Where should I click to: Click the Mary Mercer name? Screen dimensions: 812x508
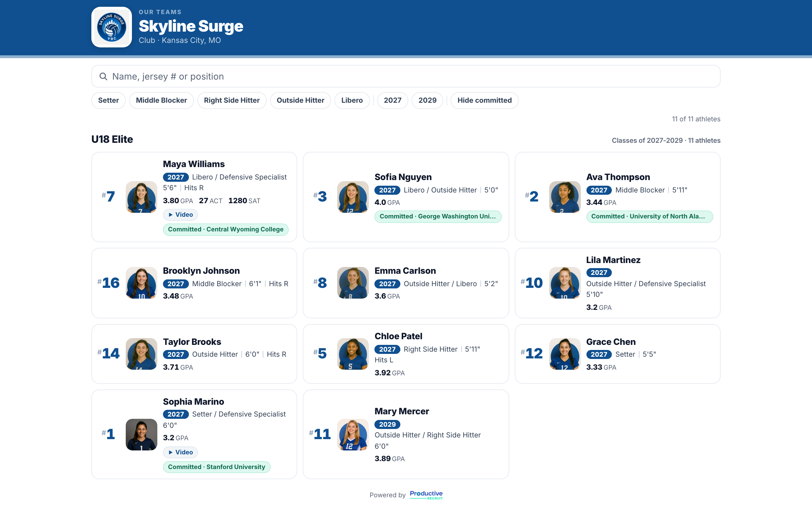tap(402, 411)
